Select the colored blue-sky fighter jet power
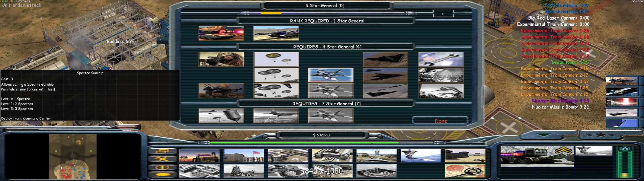The height and width of the screenshot is (181, 644). click(331, 75)
